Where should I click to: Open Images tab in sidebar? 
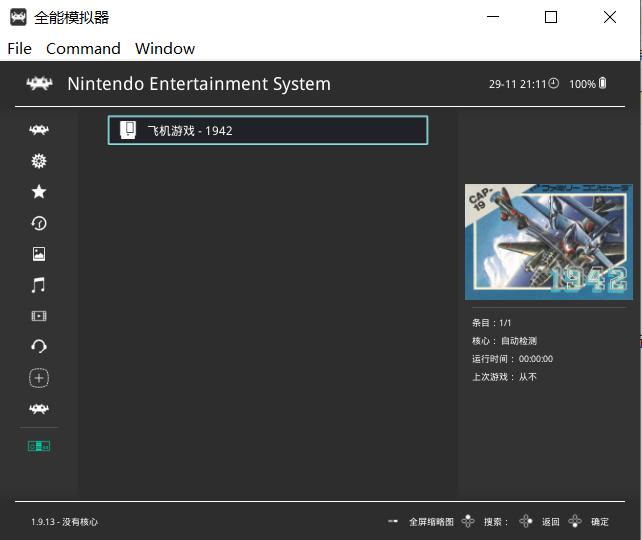point(39,254)
